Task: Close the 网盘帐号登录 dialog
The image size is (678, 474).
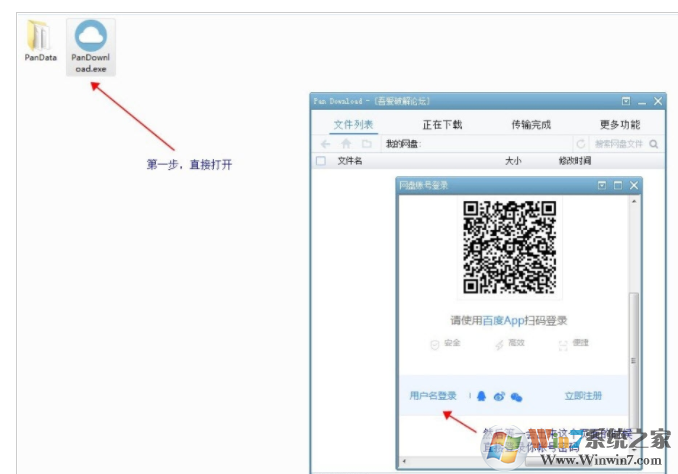Action: [x=634, y=186]
